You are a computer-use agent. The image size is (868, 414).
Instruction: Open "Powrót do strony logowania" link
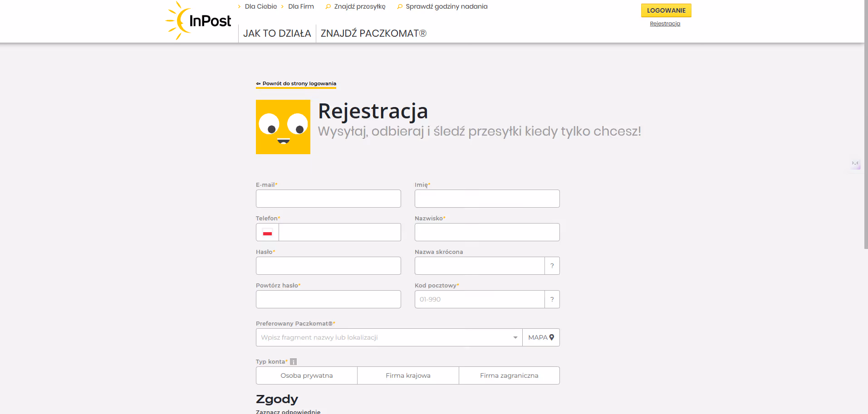point(296,83)
